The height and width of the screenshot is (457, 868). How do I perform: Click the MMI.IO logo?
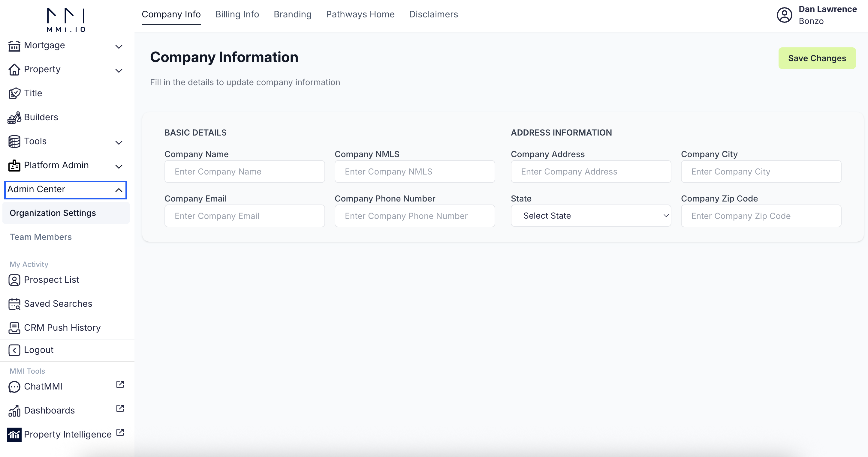(x=66, y=19)
